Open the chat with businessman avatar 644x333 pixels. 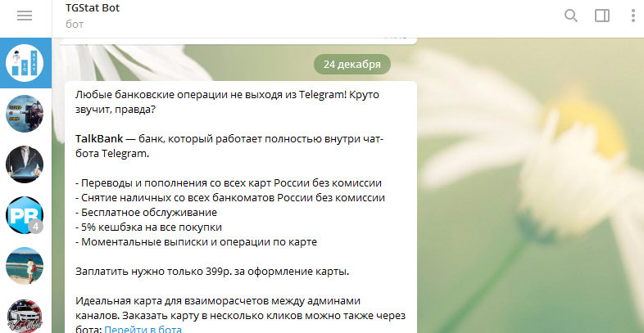coord(25,164)
